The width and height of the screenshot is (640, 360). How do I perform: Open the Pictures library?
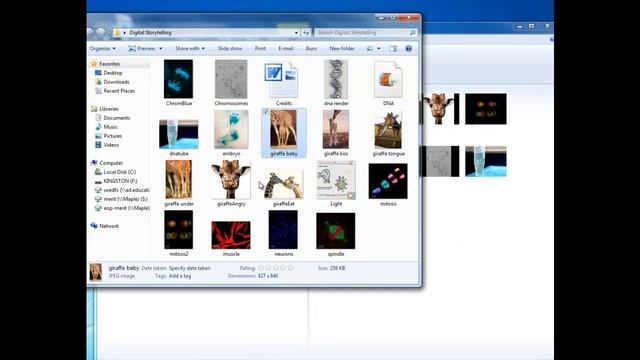point(113,136)
